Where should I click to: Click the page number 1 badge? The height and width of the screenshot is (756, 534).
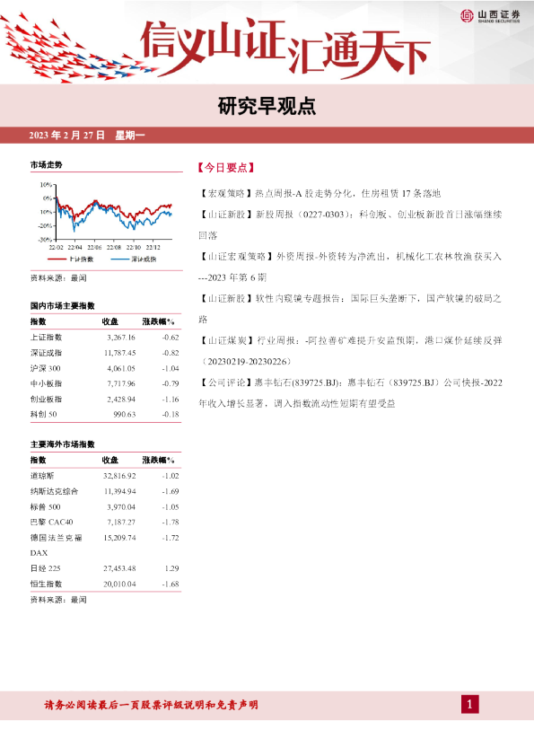tap(470, 705)
